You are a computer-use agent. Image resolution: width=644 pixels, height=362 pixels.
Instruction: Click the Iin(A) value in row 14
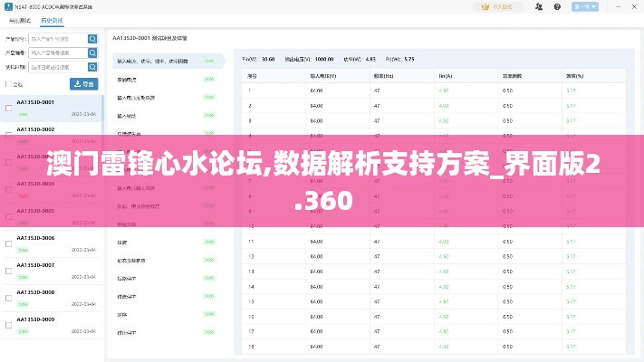444,287
